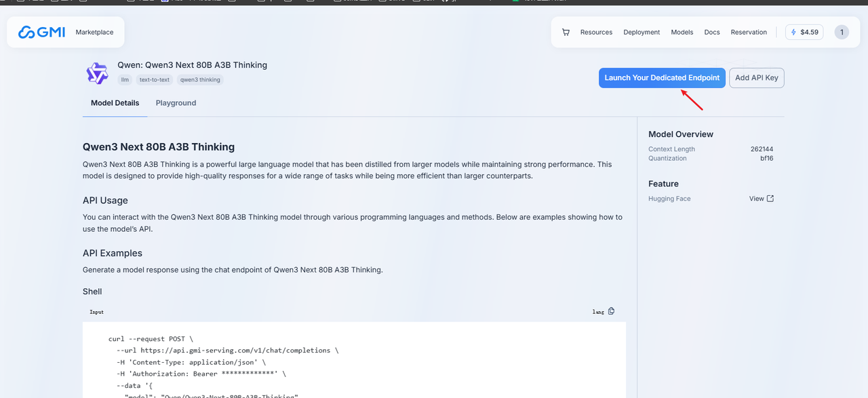Switch to the Model Details tab

(115, 103)
